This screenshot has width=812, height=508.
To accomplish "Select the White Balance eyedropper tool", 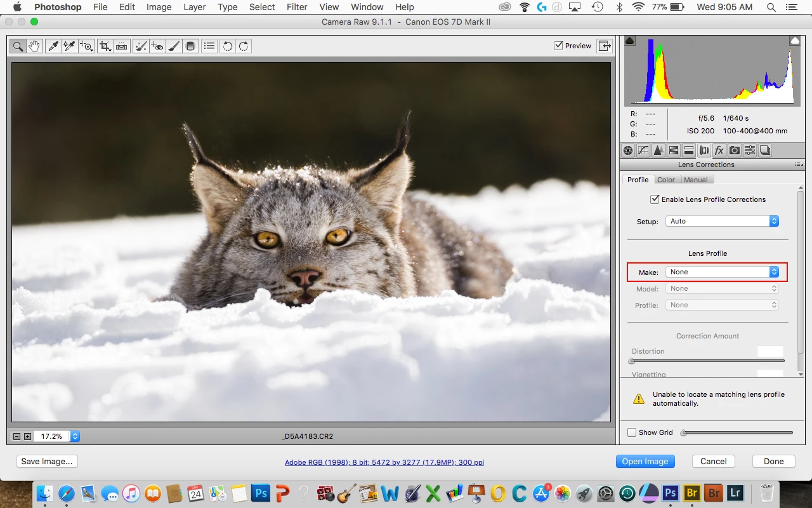I will point(53,46).
